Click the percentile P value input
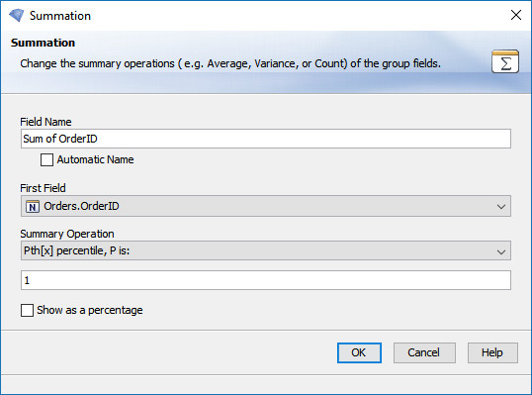Image resolution: width=532 pixels, height=395 pixels. [266, 280]
